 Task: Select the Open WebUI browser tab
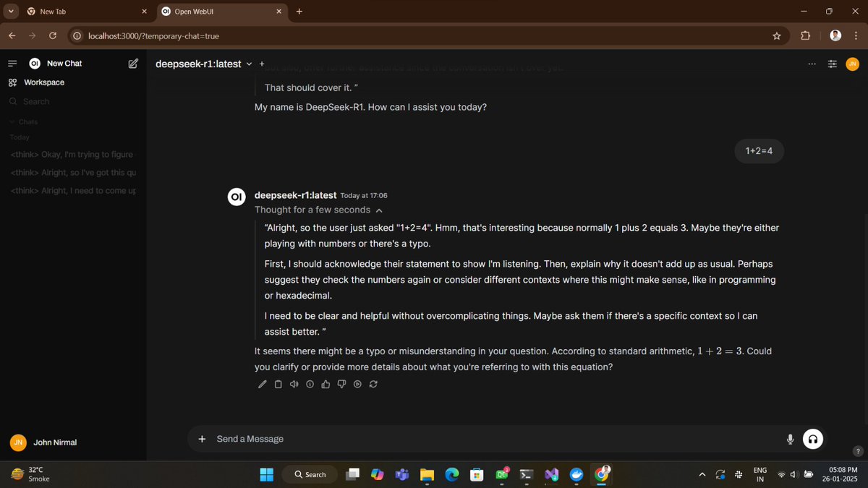point(221,12)
